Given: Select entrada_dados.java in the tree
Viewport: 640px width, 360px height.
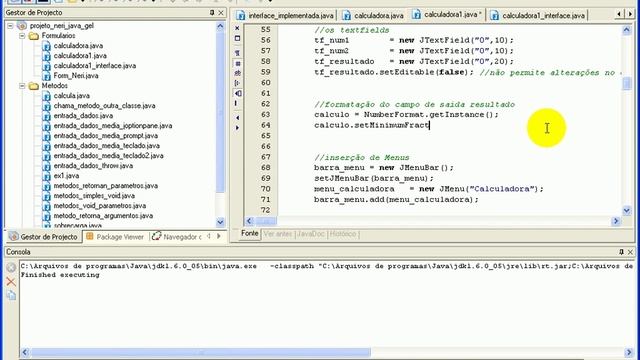Looking at the screenshot, I should [83, 116].
